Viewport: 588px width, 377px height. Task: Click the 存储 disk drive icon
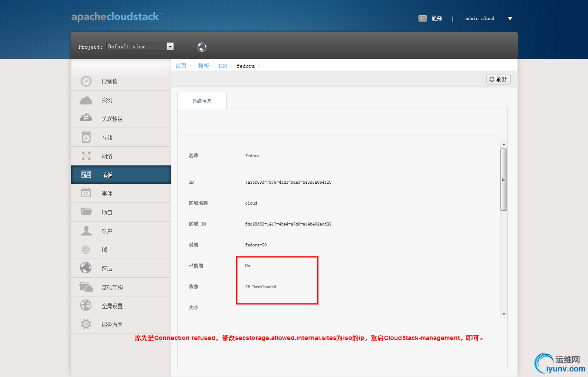pyautogui.click(x=86, y=138)
